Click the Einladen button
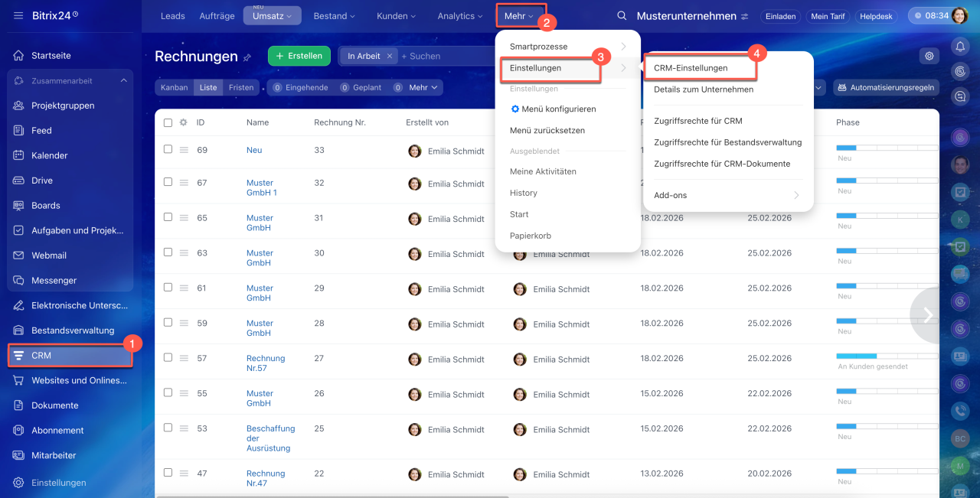The width and height of the screenshot is (980, 498). (x=781, y=16)
